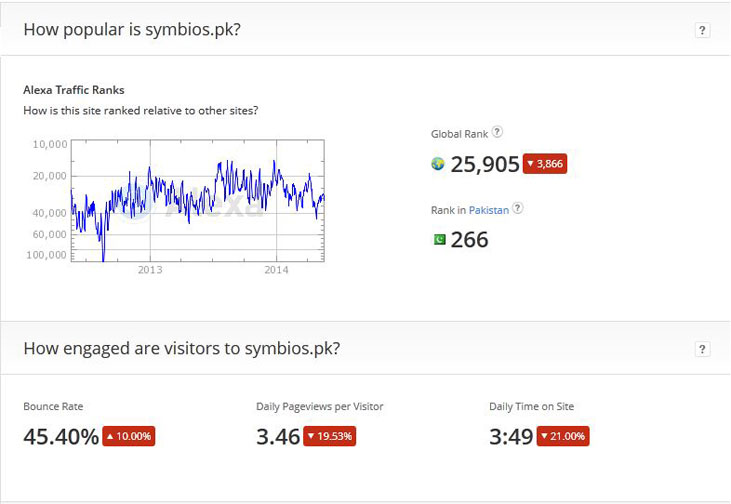The width and height of the screenshot is (731, 504).
Task: Click the Global Rank question mark icon
Action: (498, 132)
